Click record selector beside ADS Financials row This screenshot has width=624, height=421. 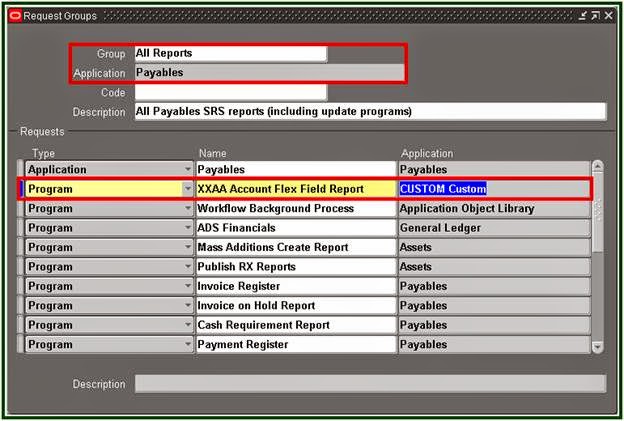coord(20,228)
